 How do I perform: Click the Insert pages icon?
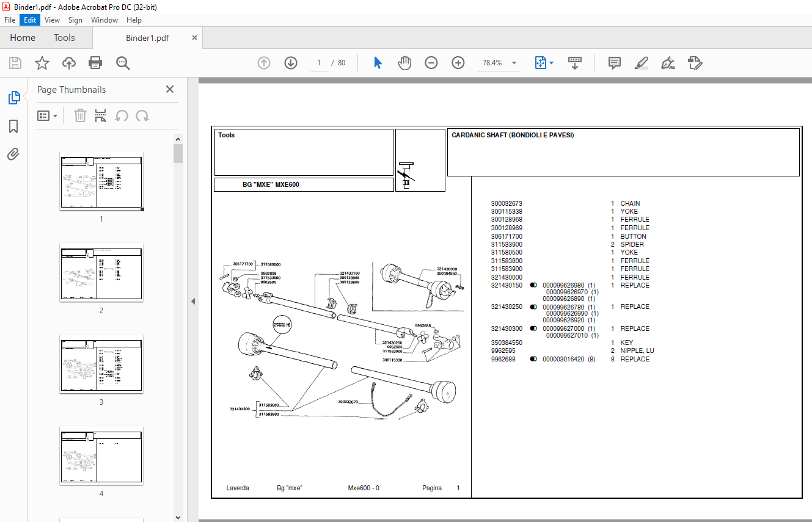point(101,115)
